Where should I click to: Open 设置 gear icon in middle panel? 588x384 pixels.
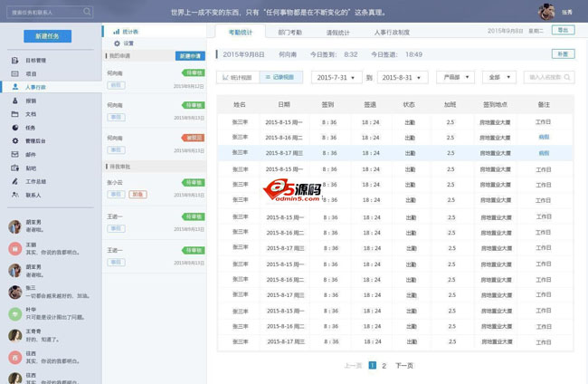click(x=117, y=43)
